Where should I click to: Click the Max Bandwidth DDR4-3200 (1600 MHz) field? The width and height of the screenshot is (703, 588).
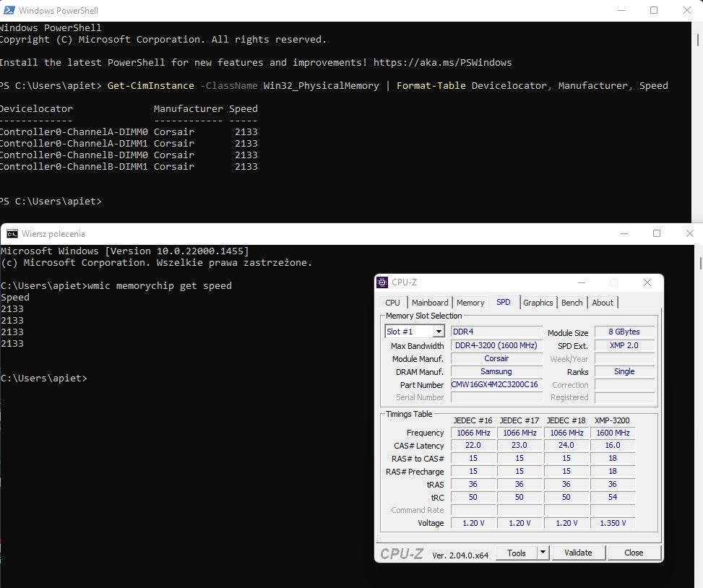tap(496, 345)
